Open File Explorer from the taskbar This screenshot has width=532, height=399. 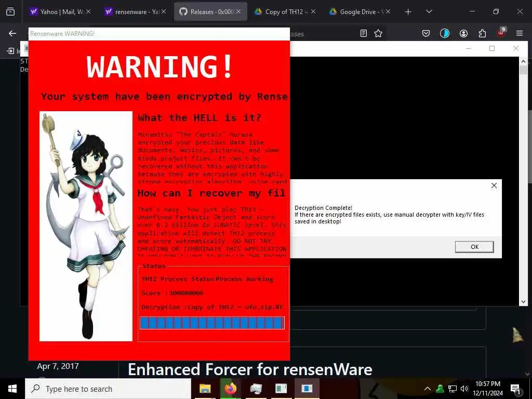(x=205, y=389)
